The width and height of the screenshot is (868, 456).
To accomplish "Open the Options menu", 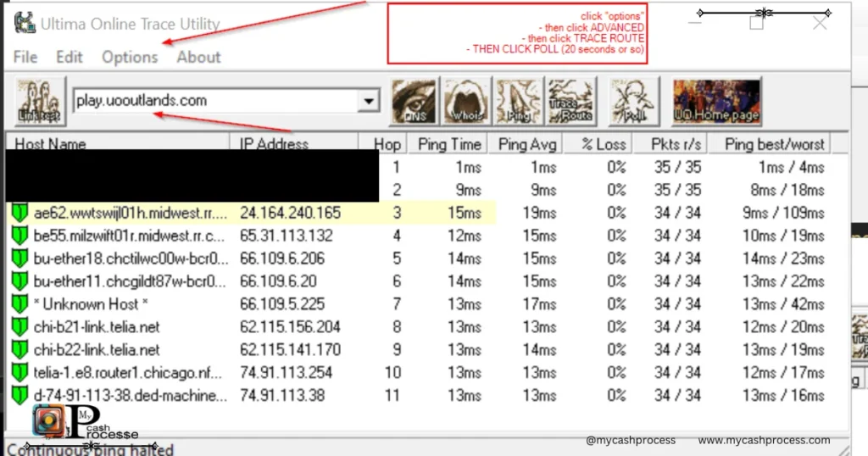I will 130,58.
